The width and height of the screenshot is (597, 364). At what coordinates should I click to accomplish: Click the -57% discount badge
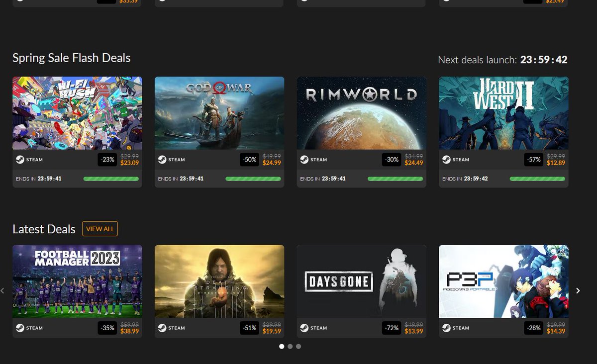pyautogui.click(x=534, y=160)
